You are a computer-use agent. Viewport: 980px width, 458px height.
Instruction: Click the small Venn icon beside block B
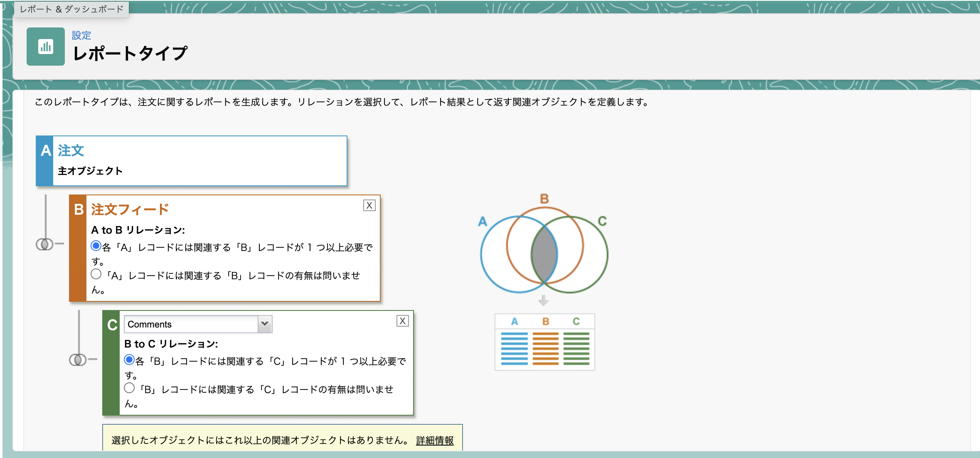44,244
